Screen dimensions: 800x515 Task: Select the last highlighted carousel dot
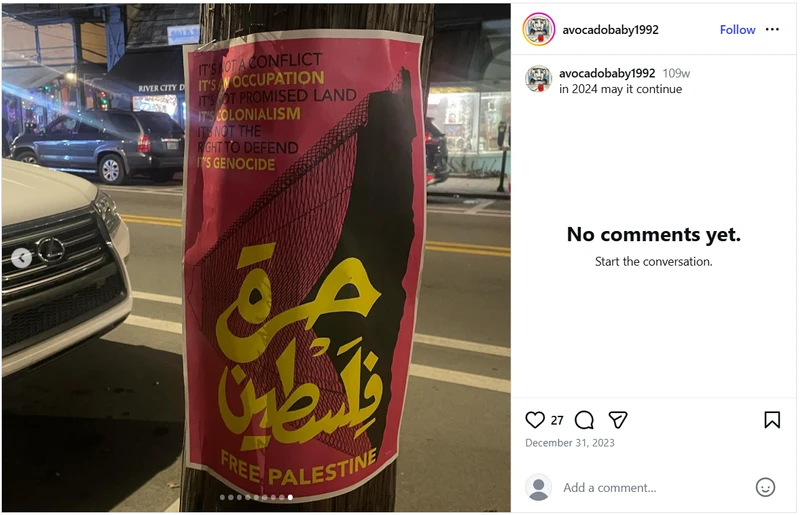click(x=290, y=497)
